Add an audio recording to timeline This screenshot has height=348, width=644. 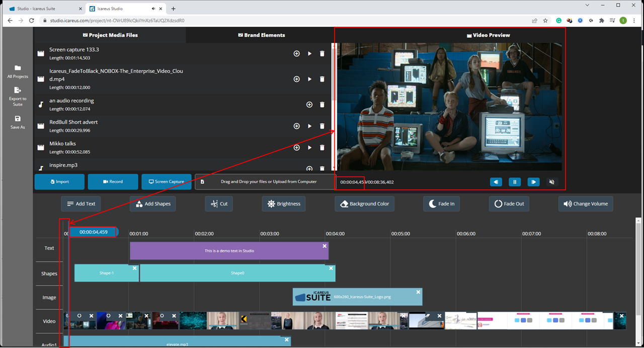coord(309,105)
